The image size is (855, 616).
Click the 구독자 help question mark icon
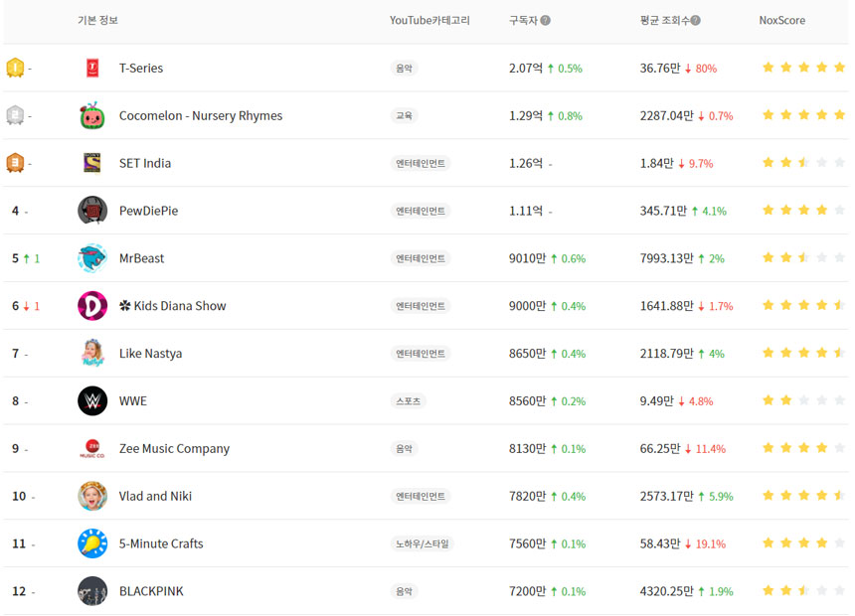pyautogui.click(x=545, y=20)
